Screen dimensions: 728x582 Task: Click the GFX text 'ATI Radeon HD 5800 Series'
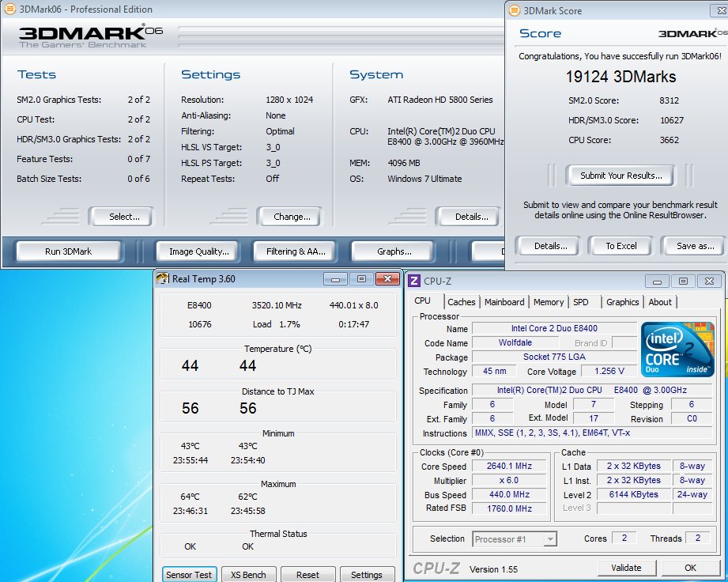[x=440, y=100]
